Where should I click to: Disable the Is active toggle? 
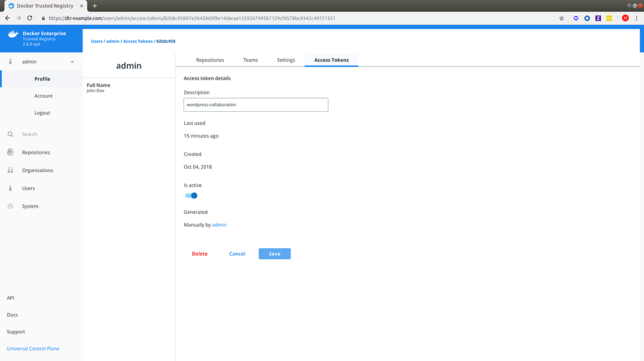pos(191,195)
